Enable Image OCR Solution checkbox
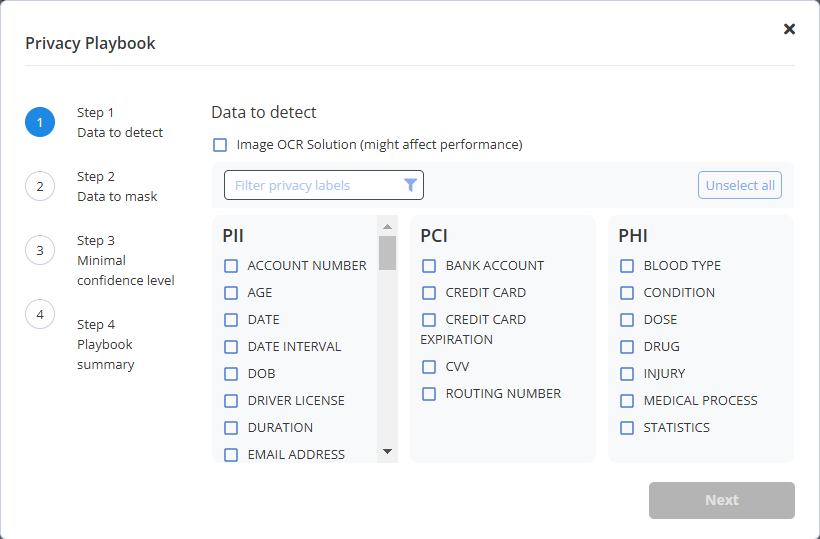Viewport: 820px width, 539px height. (x=220, y=145)
